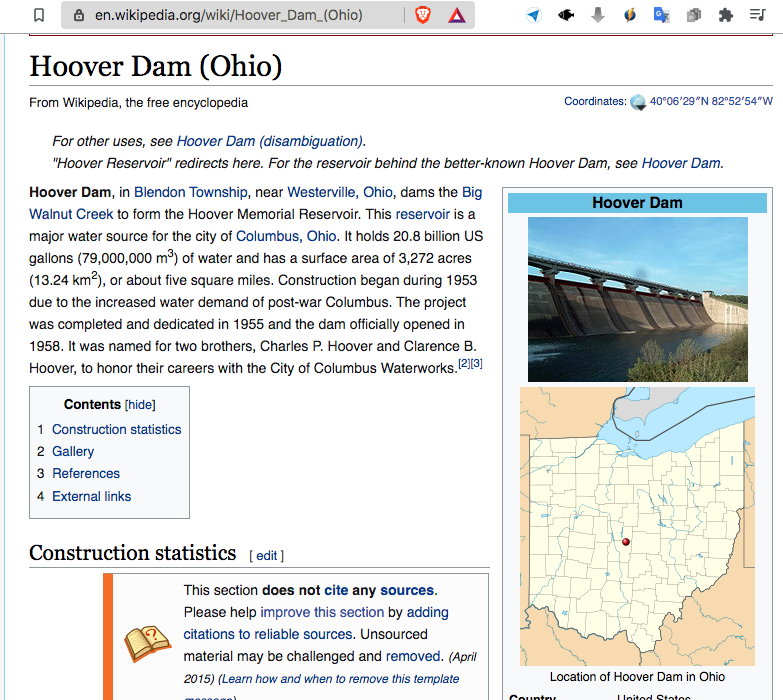Click the reservoir link in intro
The image size is (783, 700).
[x=422, y=214]
